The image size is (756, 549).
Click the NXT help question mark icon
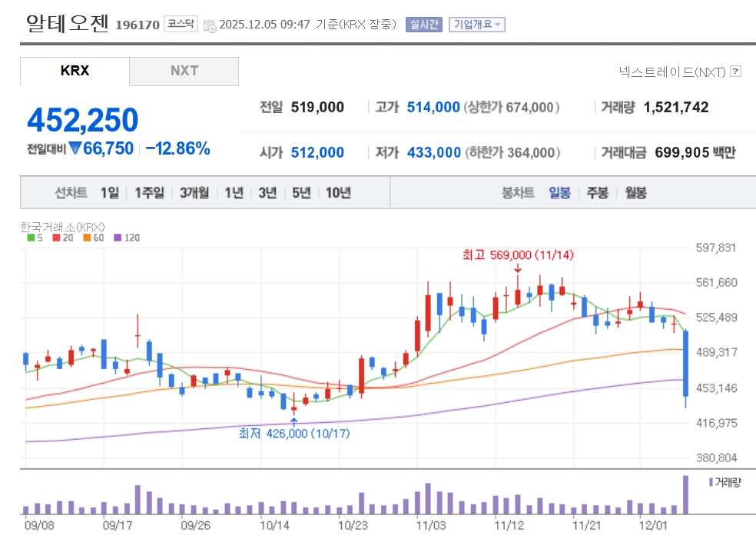735,72
